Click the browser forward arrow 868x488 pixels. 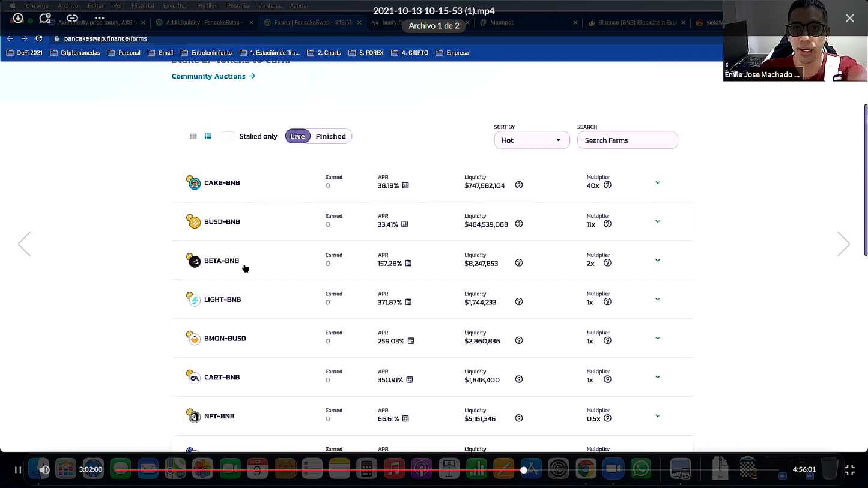coord(24,38)
